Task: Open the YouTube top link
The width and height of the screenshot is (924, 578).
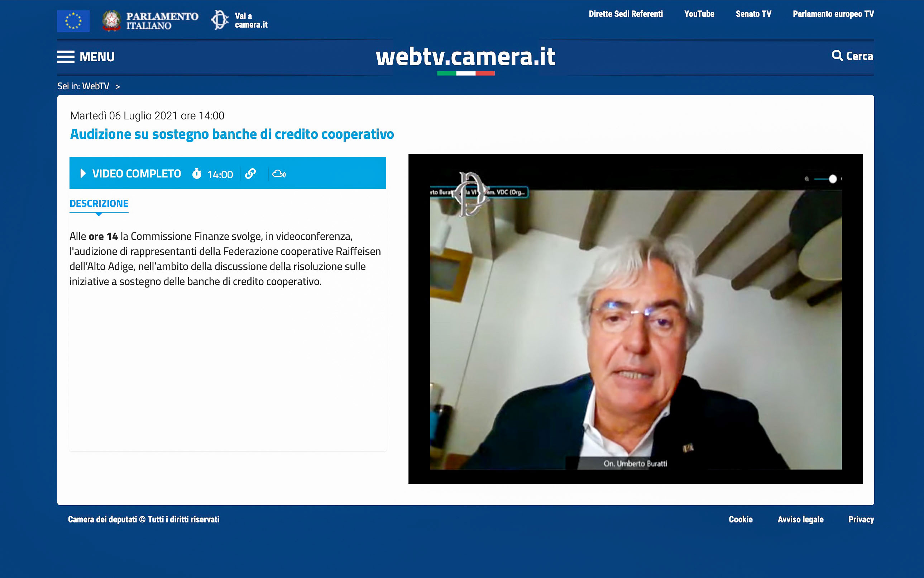Action: click(699, 14)
